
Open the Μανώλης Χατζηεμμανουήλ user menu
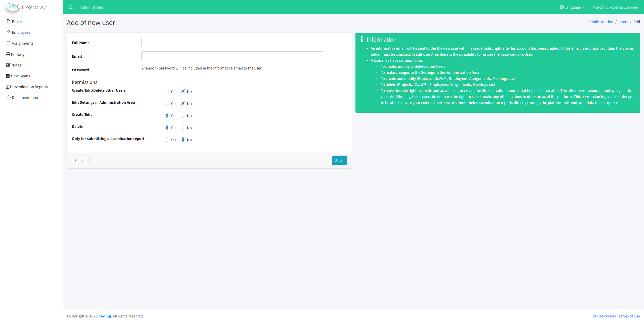615,7
